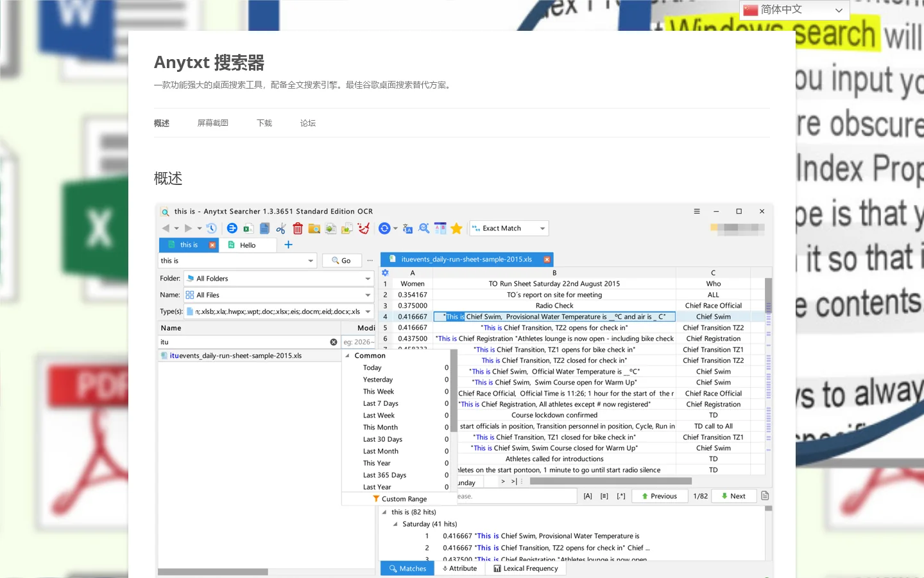Click the Excel export icon in toolbar
This screenshot has height=578, width=924.
(248, 228)
